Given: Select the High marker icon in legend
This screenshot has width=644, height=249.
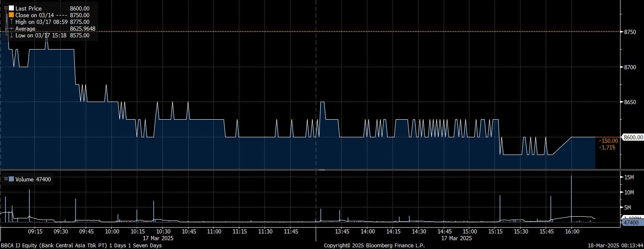Looking at the screenshot, I should pos(11,22).
